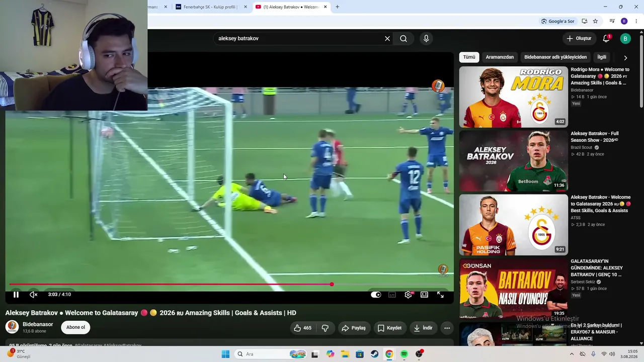Enter fullscreen mode in the player
This screenshot has width=644, height=362.
[x=440, y=295]
